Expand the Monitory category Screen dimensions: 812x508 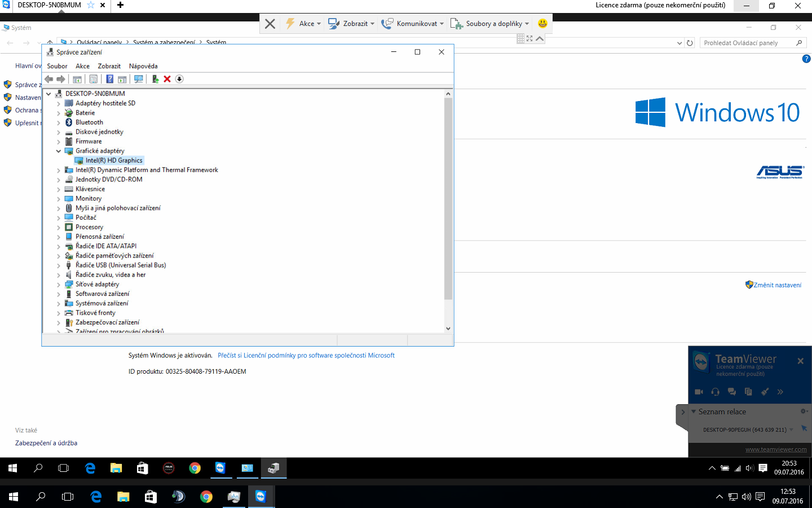coord(59,199)
